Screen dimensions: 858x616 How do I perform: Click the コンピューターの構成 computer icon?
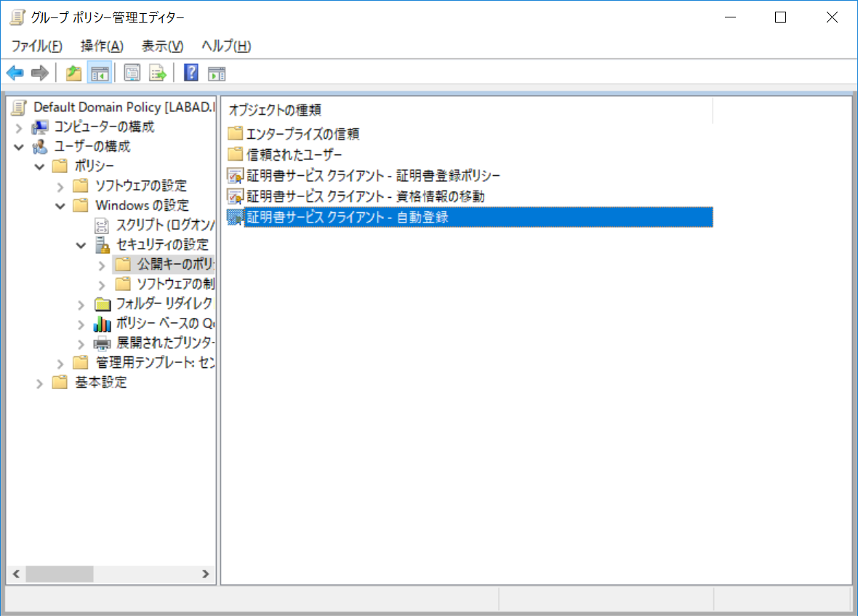[x=39, y=127]
